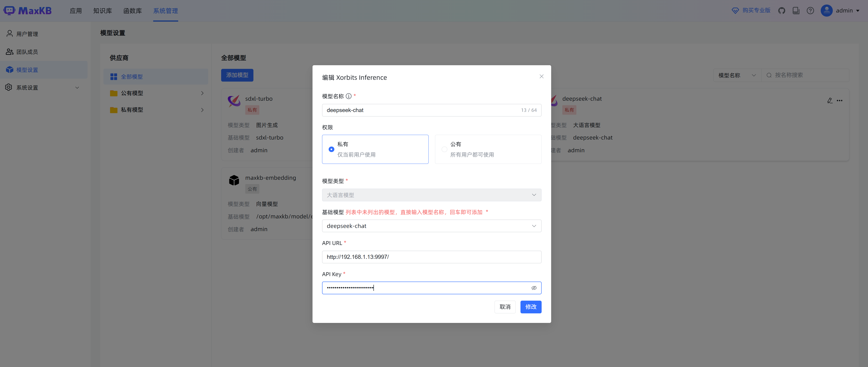Switch to the 应用 tab

[x=76, y=11]
